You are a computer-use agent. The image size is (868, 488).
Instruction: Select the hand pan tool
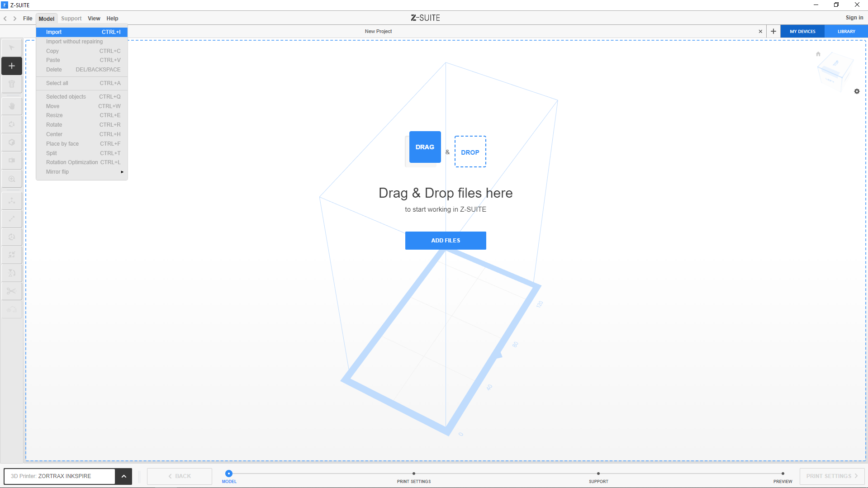pos(12,106)
